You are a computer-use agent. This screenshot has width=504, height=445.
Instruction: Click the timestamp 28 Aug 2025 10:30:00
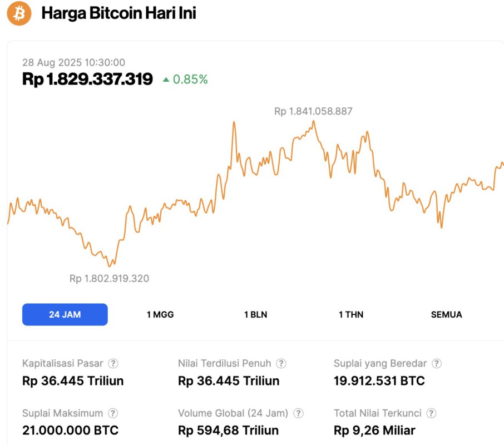[x=74, y=62]
